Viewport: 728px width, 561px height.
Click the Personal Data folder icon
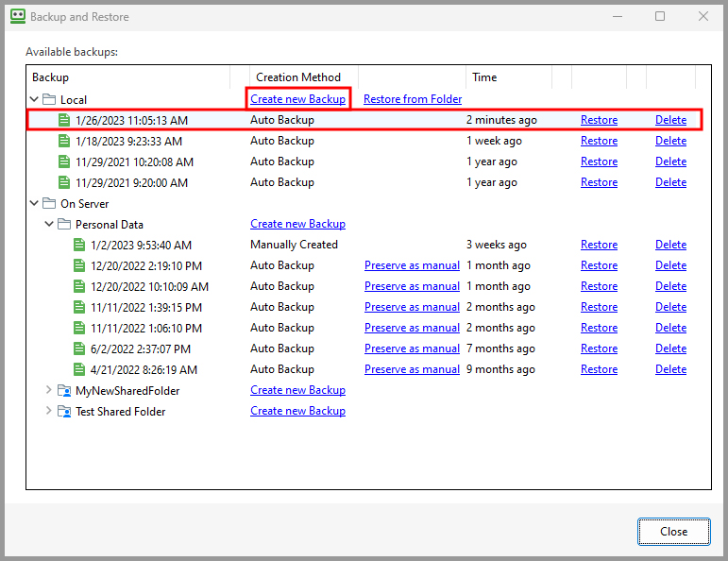(64, 225)
